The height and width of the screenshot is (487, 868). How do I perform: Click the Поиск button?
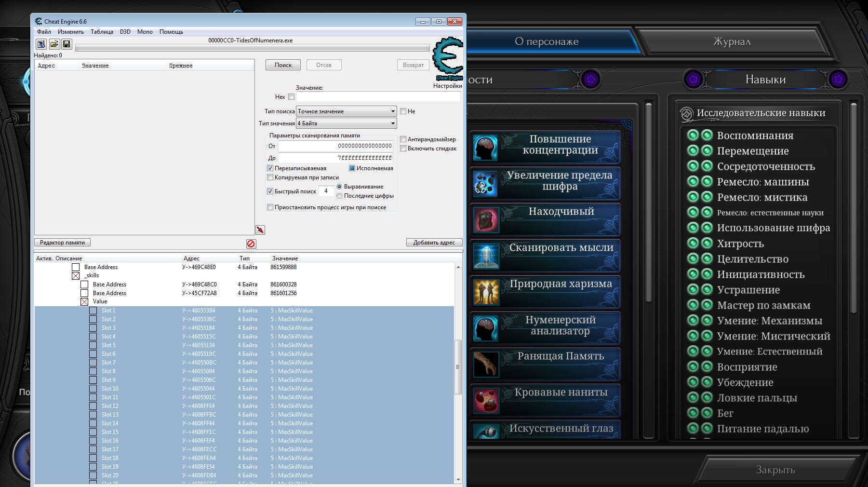click(283, 65)
